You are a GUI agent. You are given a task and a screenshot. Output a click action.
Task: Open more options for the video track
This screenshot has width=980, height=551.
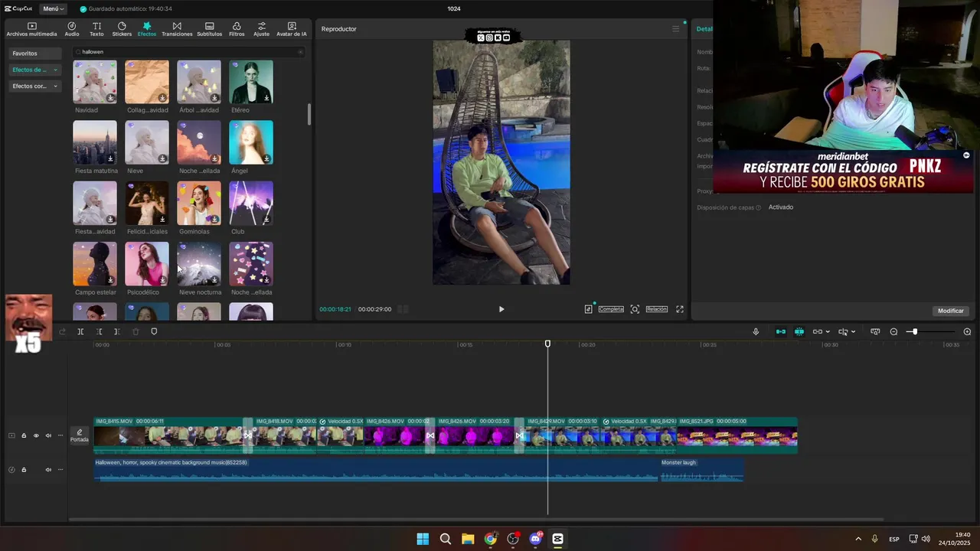click(60, 435)
